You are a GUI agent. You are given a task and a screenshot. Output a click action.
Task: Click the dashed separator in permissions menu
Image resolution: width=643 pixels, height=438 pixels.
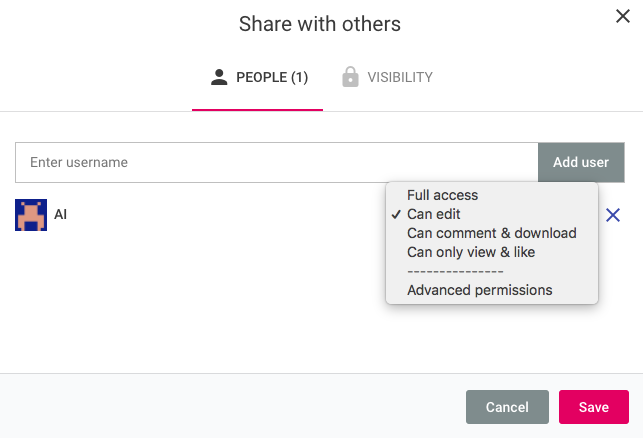click(455, 271)
